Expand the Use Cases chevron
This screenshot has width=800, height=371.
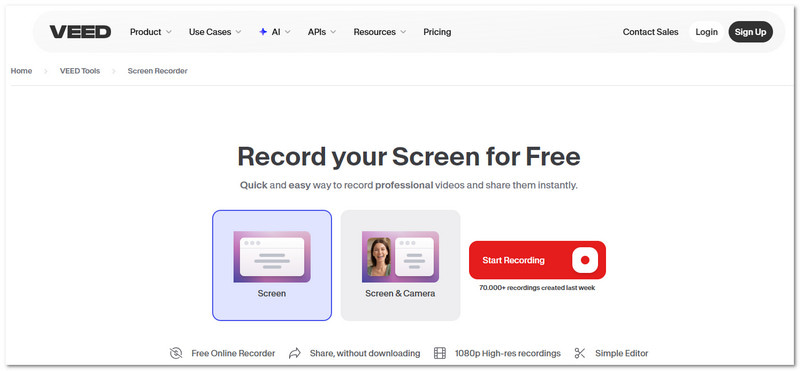coord(238,32)
